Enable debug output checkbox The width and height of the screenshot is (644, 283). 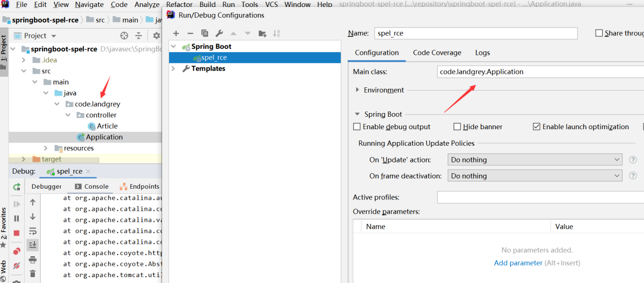click(x=357, y=127)
